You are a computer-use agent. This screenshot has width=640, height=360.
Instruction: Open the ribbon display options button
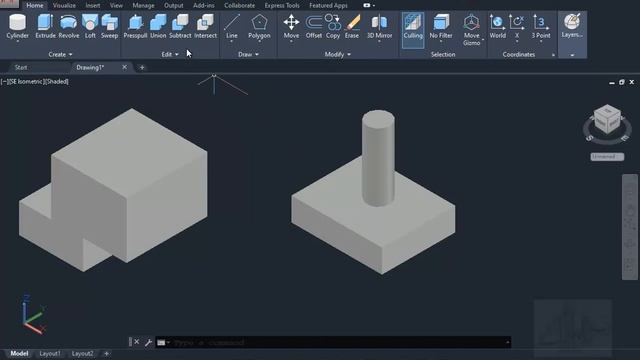point(369,5)
